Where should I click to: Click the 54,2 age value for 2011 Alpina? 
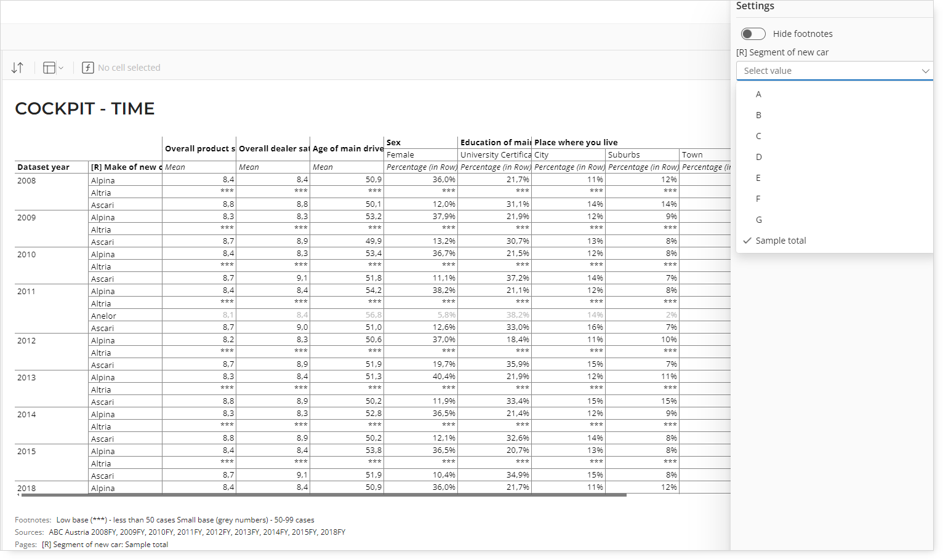pyautogui.click(x=374, y=290)
